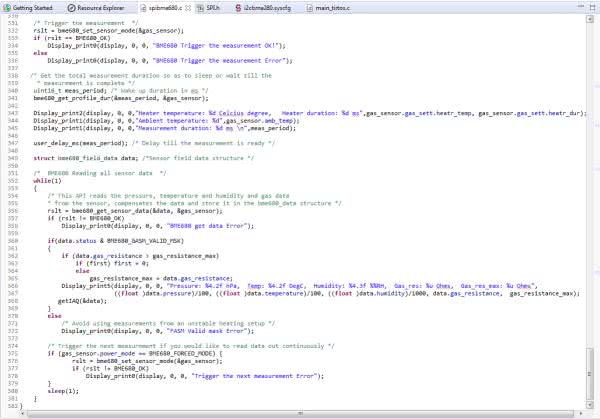This screenshot has width=600, height=419.
Task: Click the SPI.h header file icon
Action: (200, 6)
